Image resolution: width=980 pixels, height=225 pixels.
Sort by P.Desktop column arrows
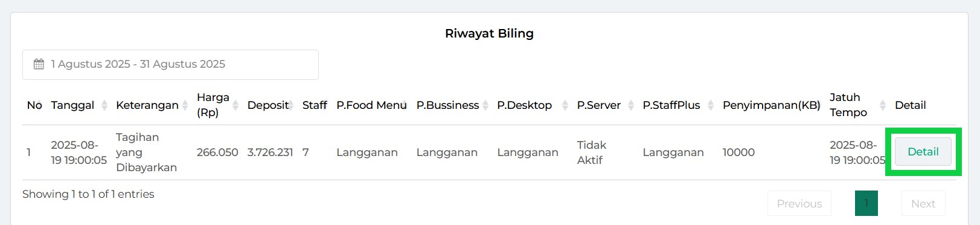point(565,105)
